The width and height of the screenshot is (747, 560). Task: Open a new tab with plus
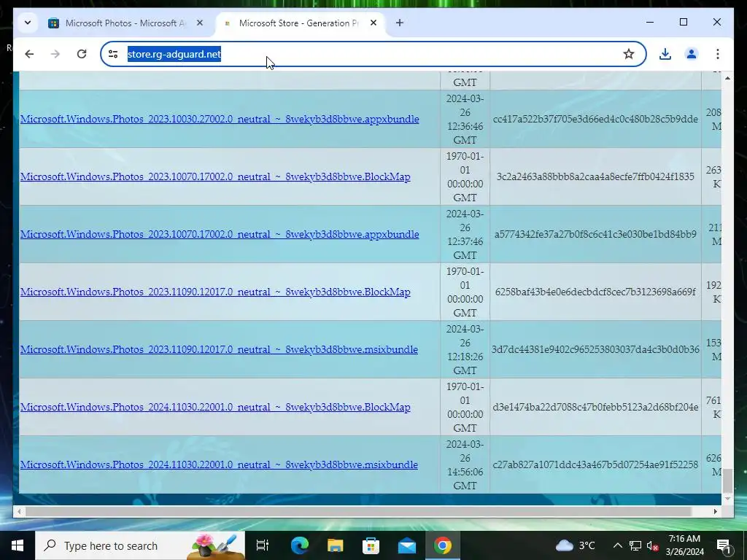point(400,23)
